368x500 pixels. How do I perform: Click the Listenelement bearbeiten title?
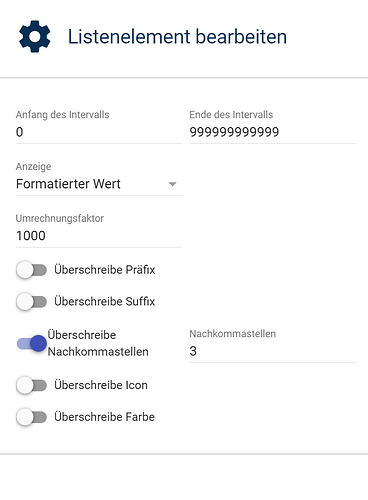pos(177,37)
